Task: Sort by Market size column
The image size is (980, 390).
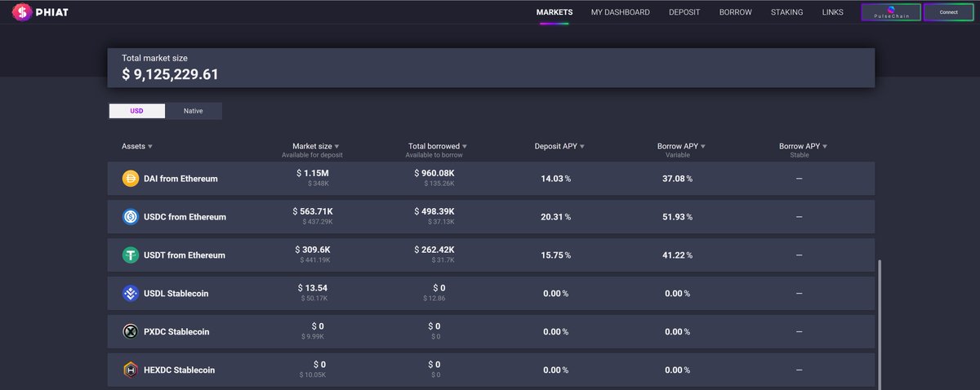Action: coord(315,146)
